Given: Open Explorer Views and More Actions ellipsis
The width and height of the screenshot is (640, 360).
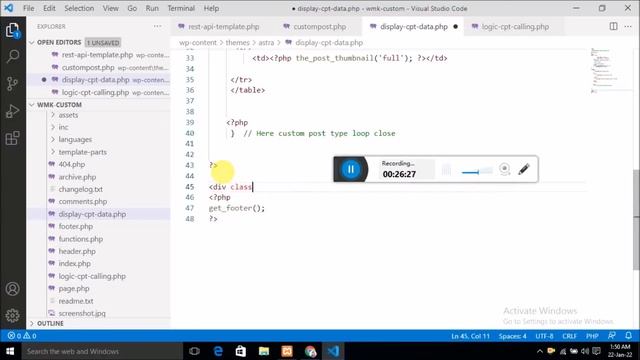Looking at the screenshot, I should tap(158, 26).
